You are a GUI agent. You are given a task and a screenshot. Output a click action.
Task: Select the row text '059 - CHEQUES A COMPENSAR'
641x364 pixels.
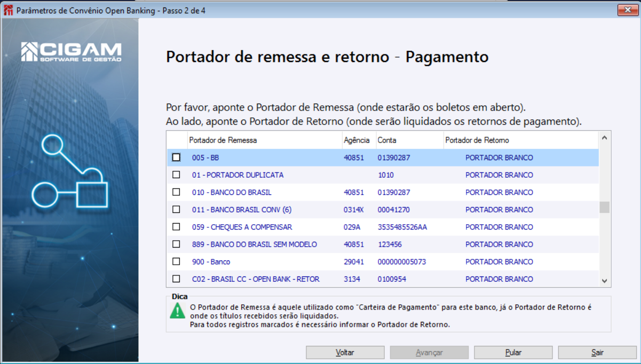pos(242,227)
